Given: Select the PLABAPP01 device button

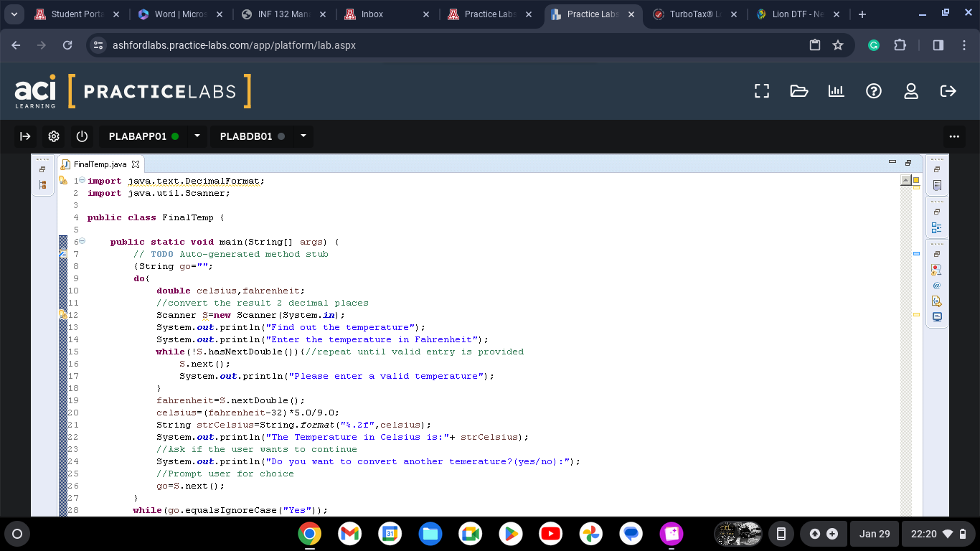Looking at the screenshot, I should [143, 136].
